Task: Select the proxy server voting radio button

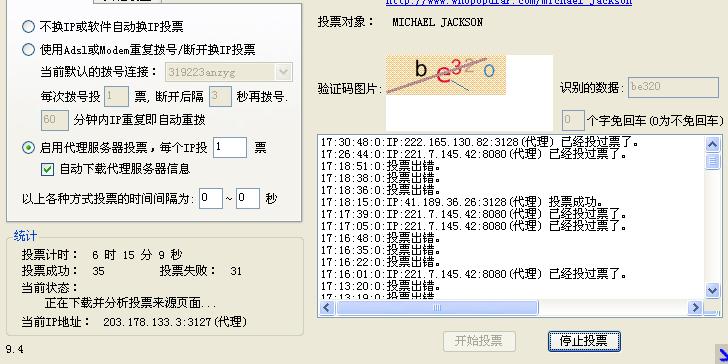Action: pyautogui.click(x=28, y=148)
